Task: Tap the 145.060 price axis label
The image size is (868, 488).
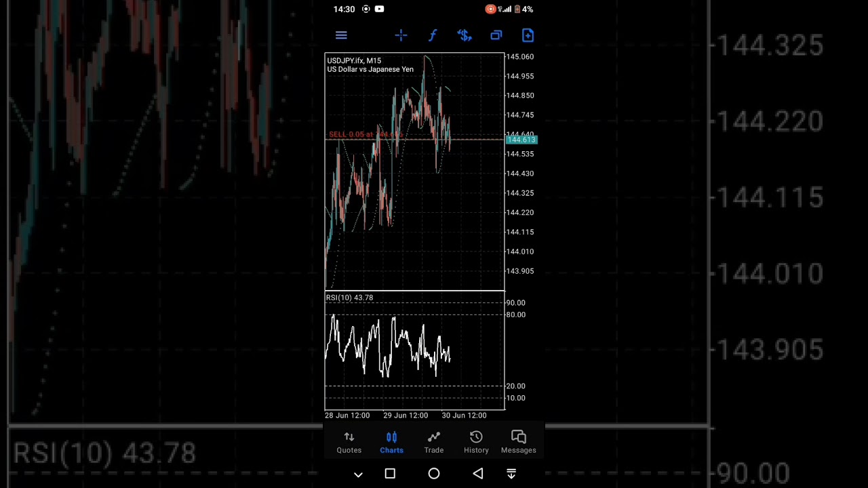Action: pos(520,57)
